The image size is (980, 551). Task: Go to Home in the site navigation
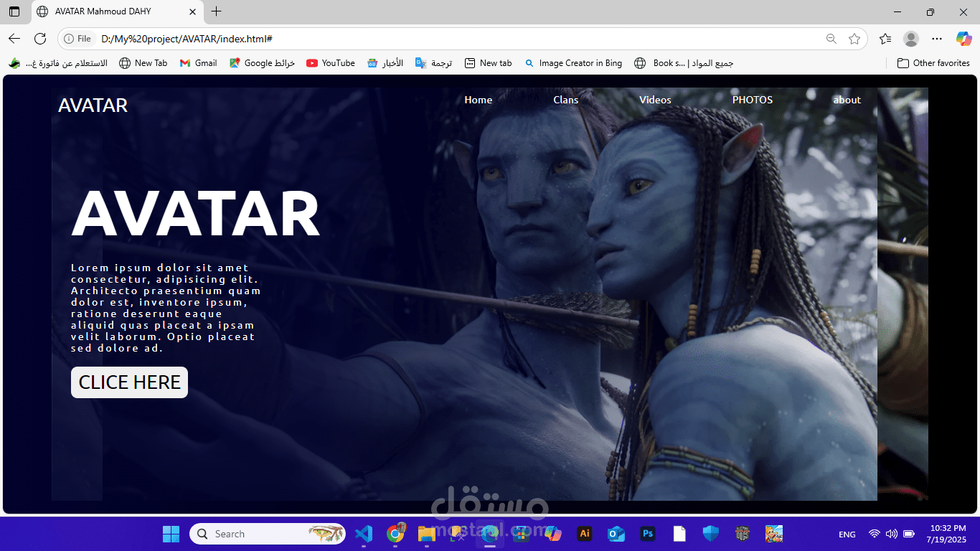coord(478,100)
